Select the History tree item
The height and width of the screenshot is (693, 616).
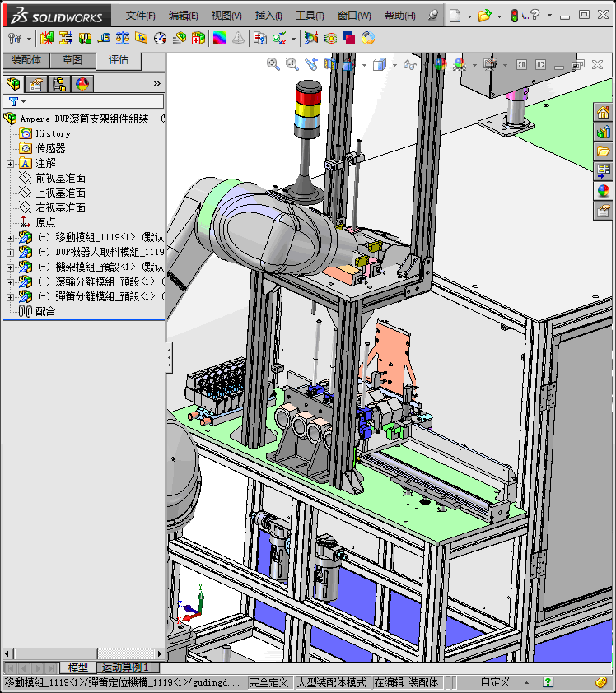53,133
